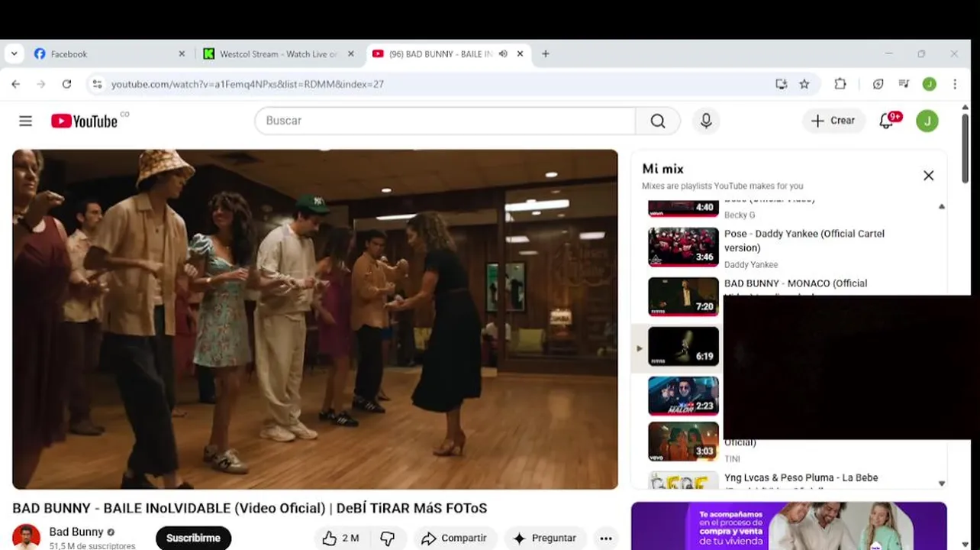Open the Crear button

(x=833, y=121)
